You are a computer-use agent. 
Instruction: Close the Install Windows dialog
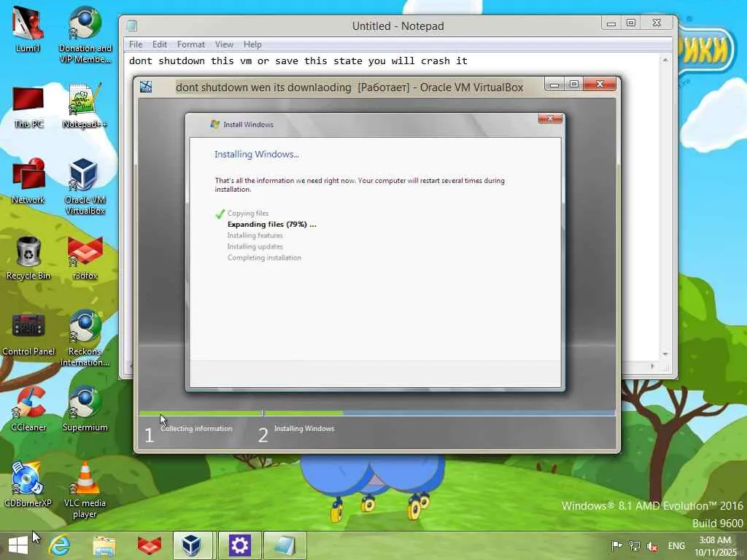(550, 118)
